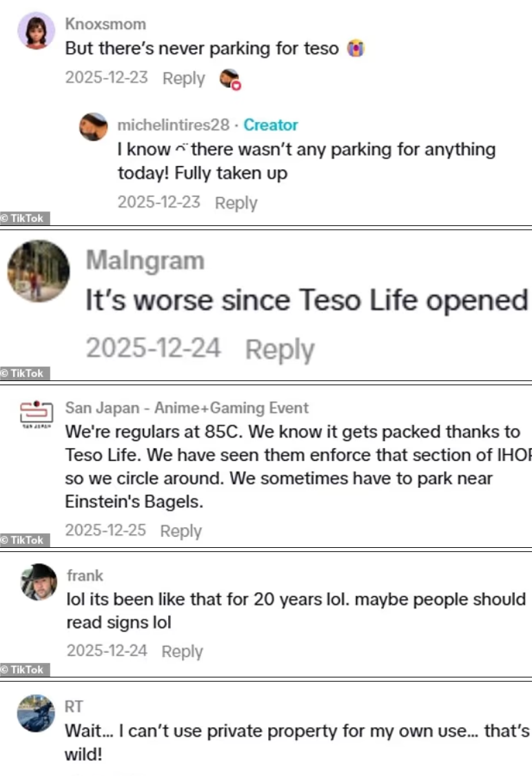
Task: Open MaIngram username link
Action: click(145, 261)
